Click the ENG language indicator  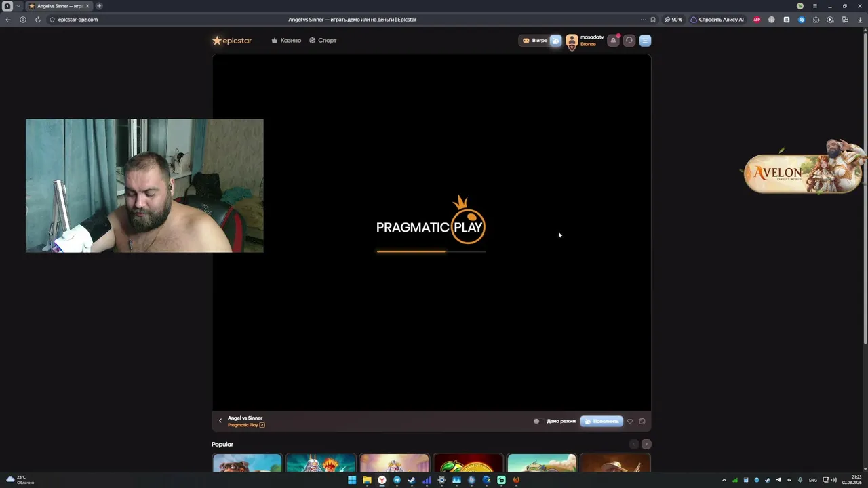(813, 480)
